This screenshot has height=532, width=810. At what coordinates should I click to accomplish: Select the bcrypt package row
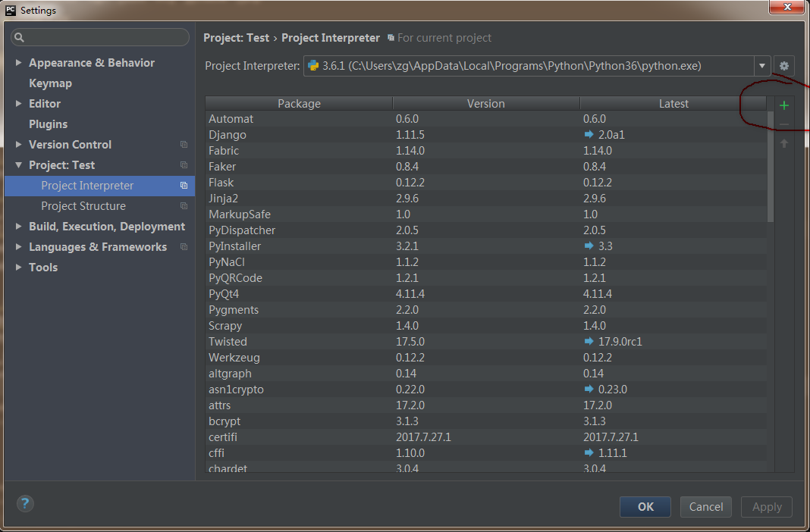click(x=486, y=421)
